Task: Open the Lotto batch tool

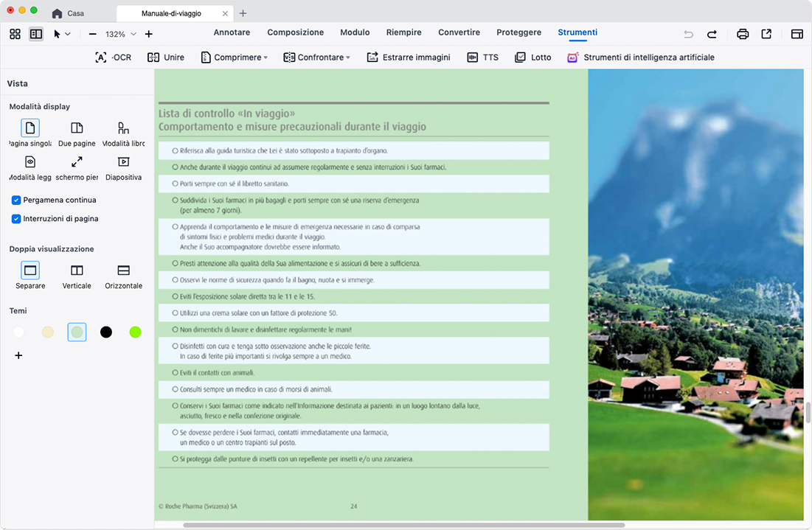Action: tap(532, 57)
